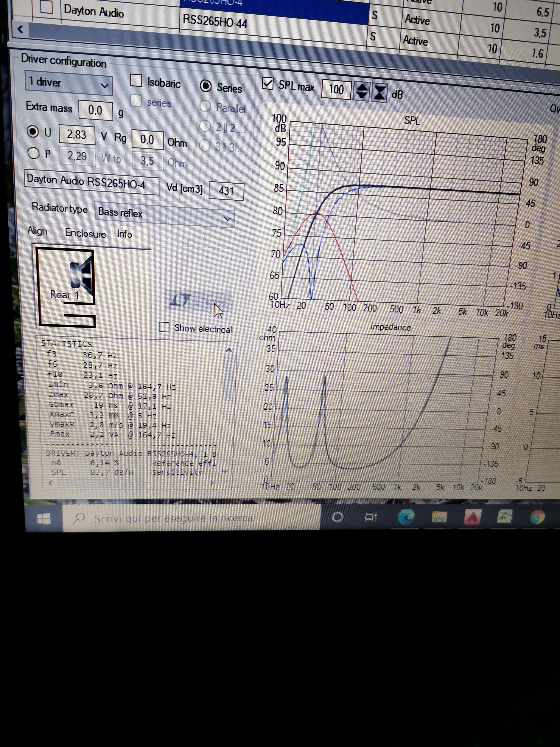Toggle the SPL max checkbox

click(268, 83)
